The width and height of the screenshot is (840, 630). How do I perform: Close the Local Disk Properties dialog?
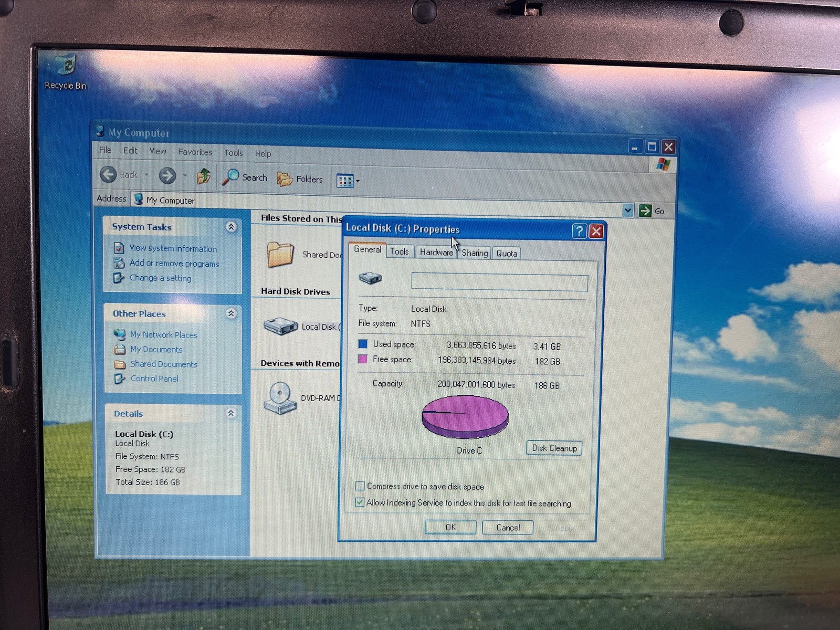pyautogui.click(x=596, y=232)
